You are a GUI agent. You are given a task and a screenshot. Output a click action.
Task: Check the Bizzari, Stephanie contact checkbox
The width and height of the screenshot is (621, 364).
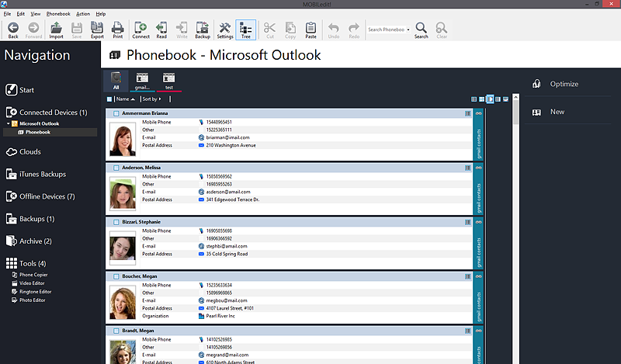[x=116, y=222]
